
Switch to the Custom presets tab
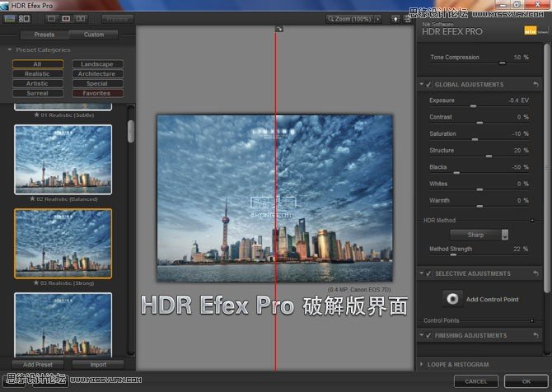click(94, 35)
